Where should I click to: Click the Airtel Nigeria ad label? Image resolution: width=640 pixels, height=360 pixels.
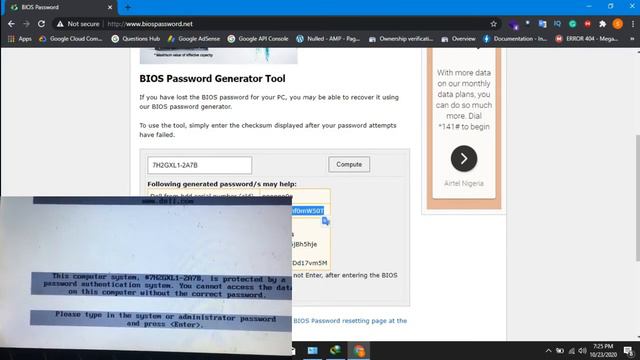[464, 183]
